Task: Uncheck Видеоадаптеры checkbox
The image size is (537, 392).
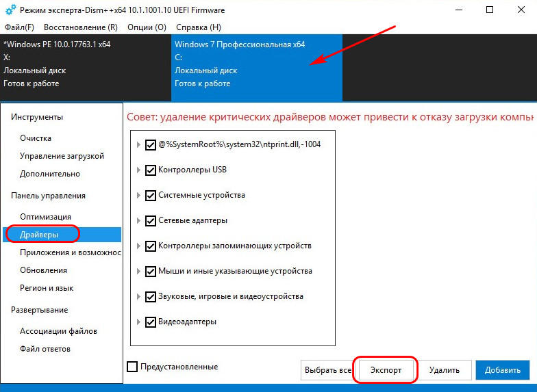Action: click(x=151, y=322)
